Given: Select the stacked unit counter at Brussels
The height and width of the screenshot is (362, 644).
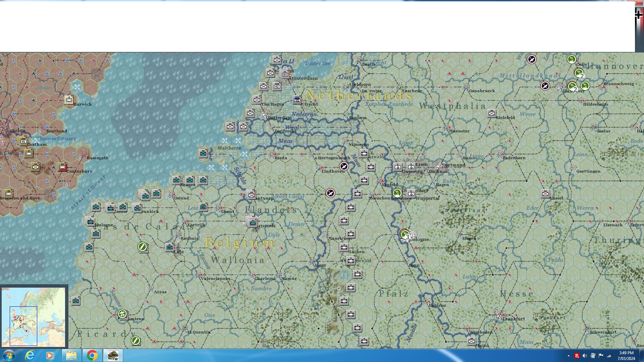Looking at the screenshot, I should (x=252, y=223).
